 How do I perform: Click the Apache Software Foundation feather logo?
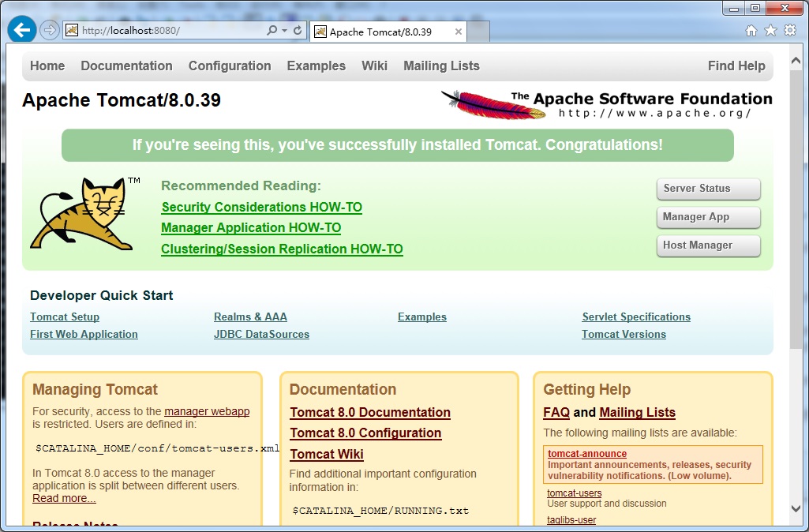pos(607,105)
